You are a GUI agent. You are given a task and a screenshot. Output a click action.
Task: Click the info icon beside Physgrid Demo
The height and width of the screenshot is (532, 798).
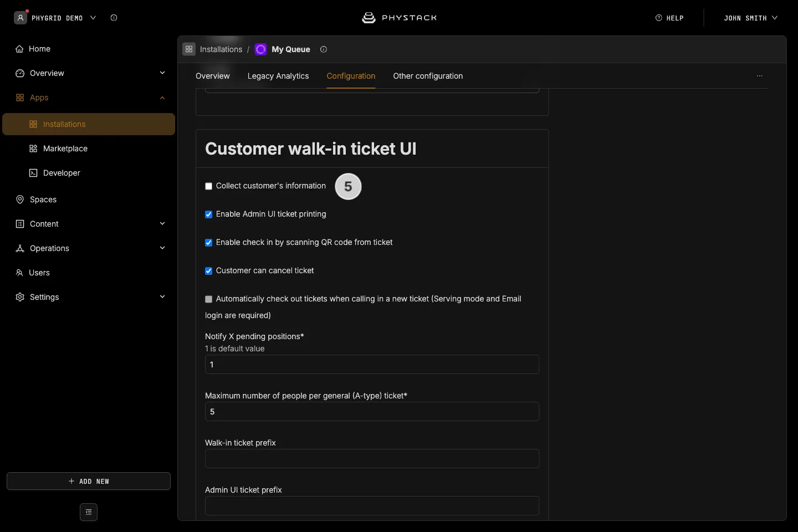coord(114,18)
